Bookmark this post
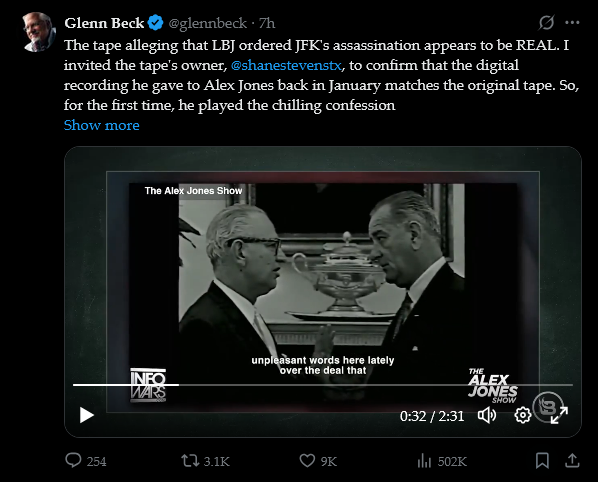This screenshot has height=482, width=598. (542, 461)
